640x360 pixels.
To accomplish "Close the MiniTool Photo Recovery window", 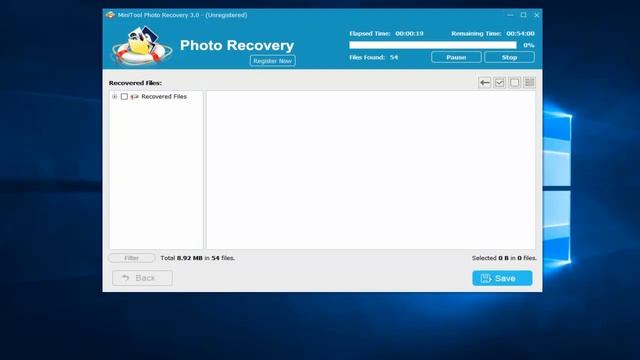I will (x=537, y=15).
